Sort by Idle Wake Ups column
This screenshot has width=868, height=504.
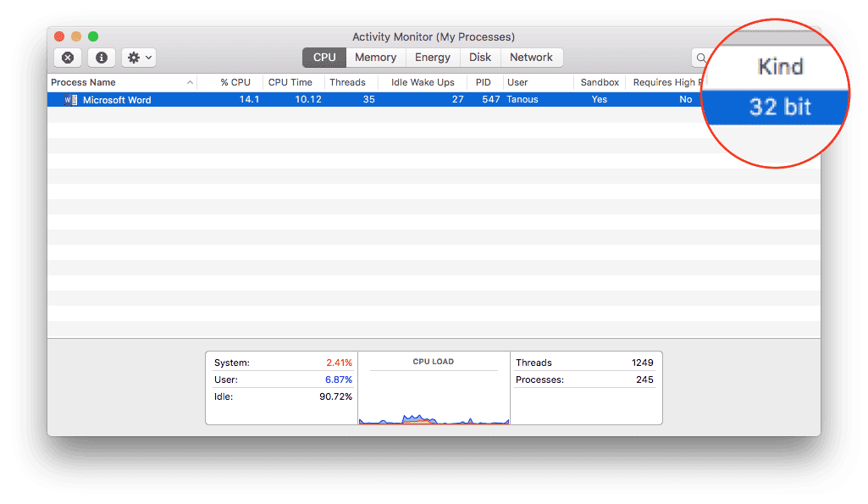423,82
